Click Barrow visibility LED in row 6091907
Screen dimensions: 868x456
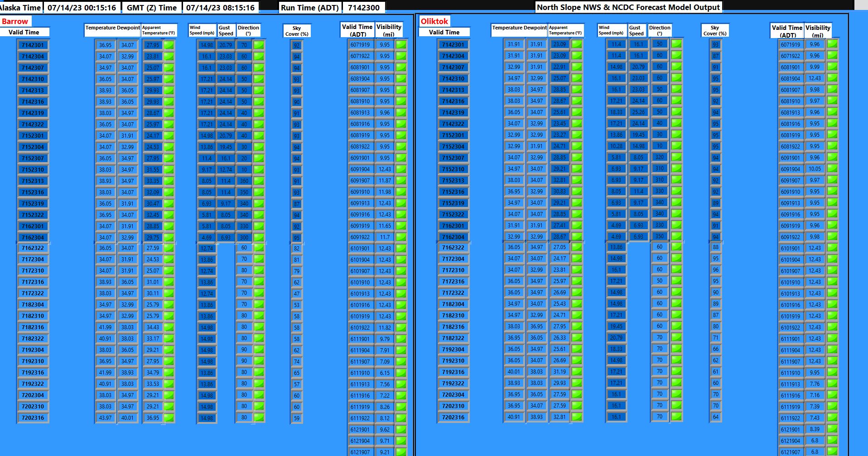401,180
